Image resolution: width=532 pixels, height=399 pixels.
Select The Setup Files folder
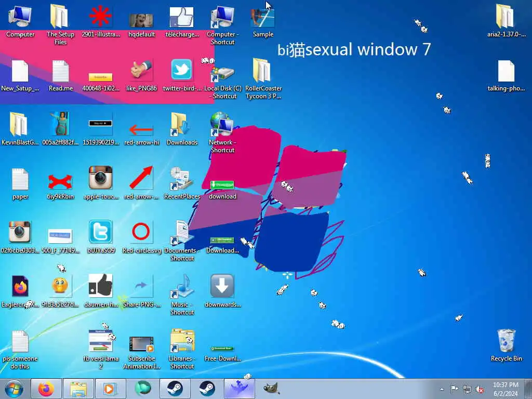[x=60, y=24]
